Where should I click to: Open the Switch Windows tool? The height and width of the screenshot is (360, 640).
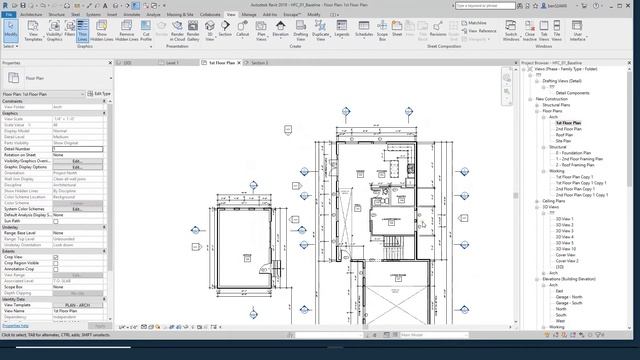click(x=511, y=31)
